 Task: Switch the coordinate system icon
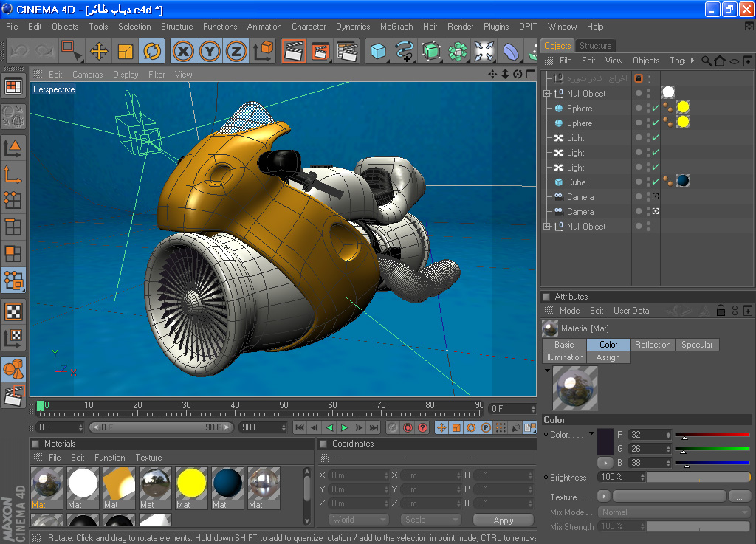pyautogui.click(x=263, y=51)
